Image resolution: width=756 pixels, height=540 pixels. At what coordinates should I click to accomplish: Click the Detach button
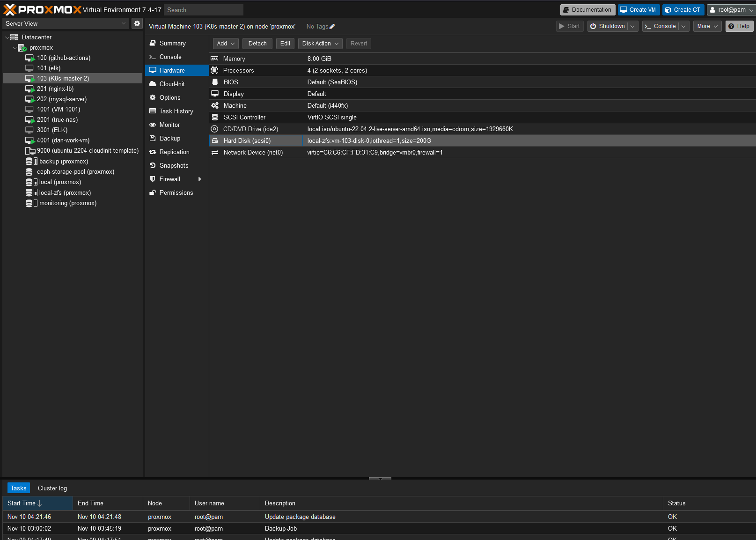[257, 44]
